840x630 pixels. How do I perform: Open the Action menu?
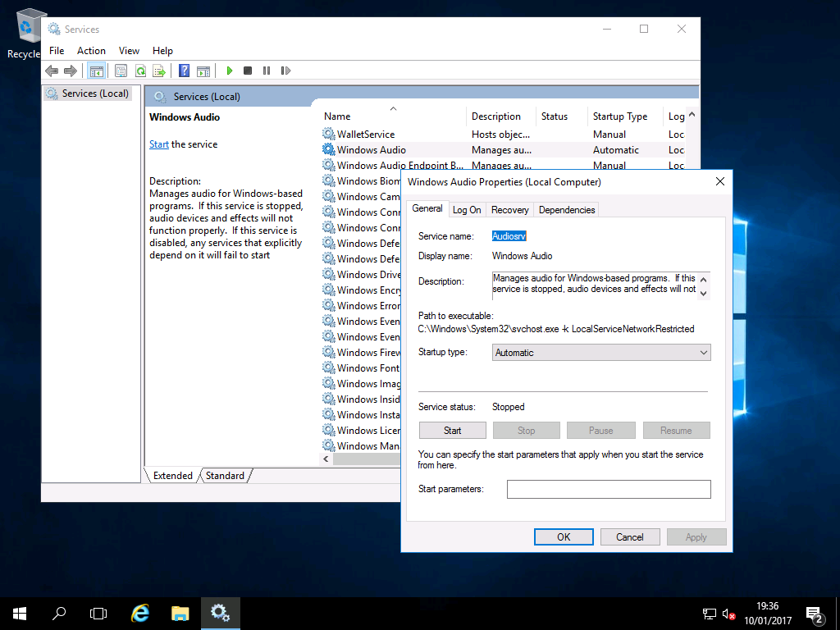coord(91,51)
